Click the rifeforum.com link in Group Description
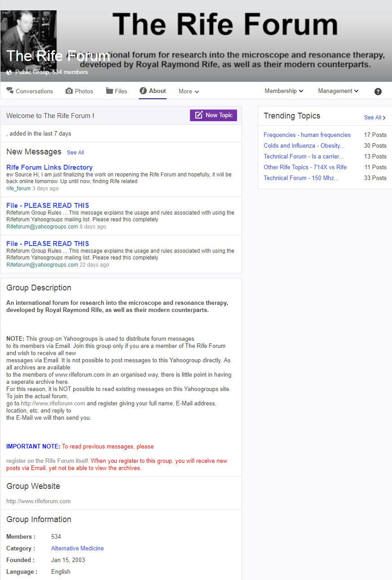Screen dimensions: 392x580 (53, 404)
